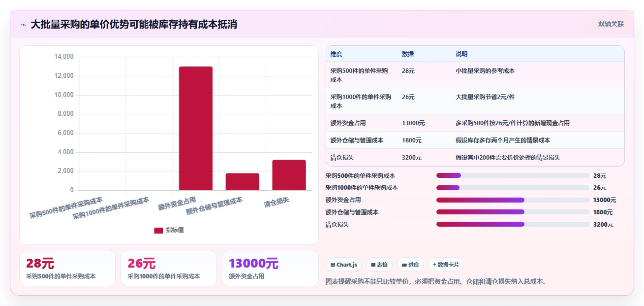Select the Chart.js chip

(x=343, y=265)
